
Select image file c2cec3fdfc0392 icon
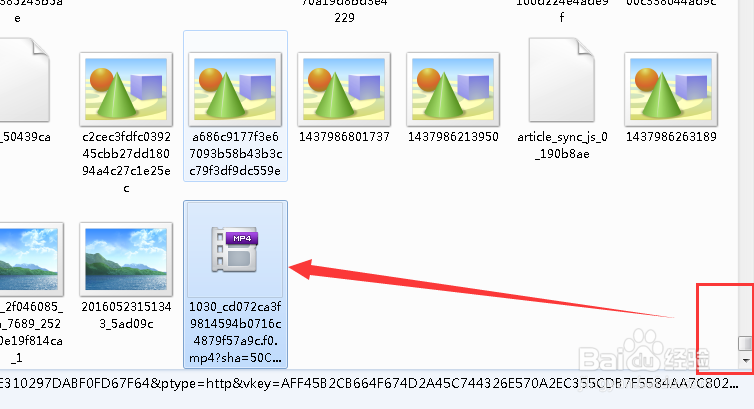(x=126, y=89)
